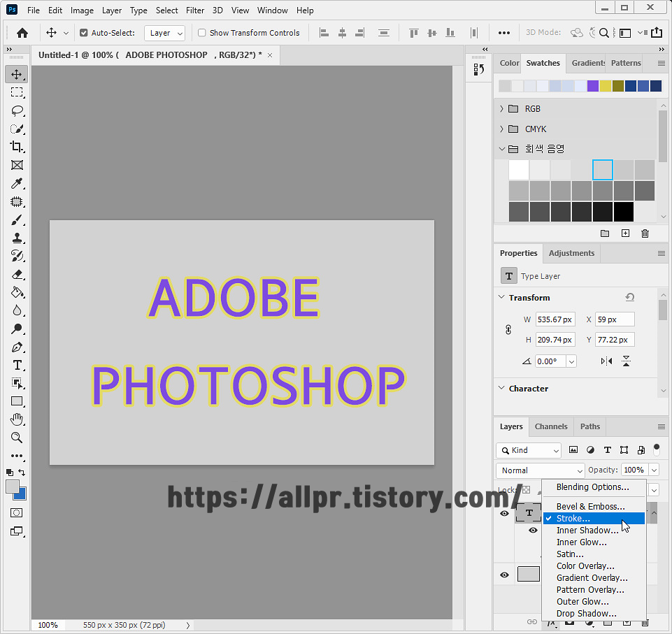Click reset transform button

(629, 297)
